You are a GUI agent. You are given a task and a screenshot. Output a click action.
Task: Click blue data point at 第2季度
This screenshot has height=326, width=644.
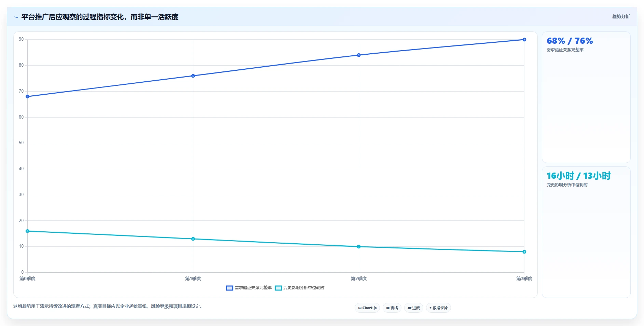tap(359, 55)
